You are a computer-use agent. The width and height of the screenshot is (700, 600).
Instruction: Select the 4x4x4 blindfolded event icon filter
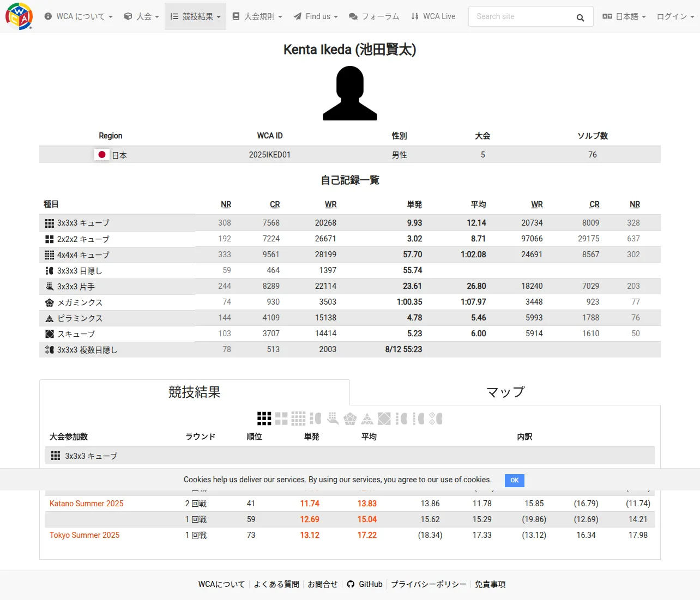tap(402, 419)
